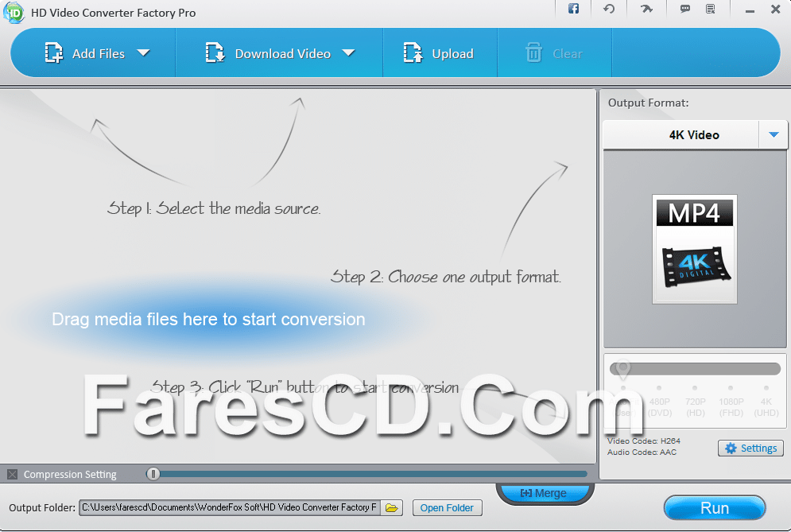The height and width of the screenshot is (532, 791).
Task: Close the HD Video Converter window
Action: (776, 9)
